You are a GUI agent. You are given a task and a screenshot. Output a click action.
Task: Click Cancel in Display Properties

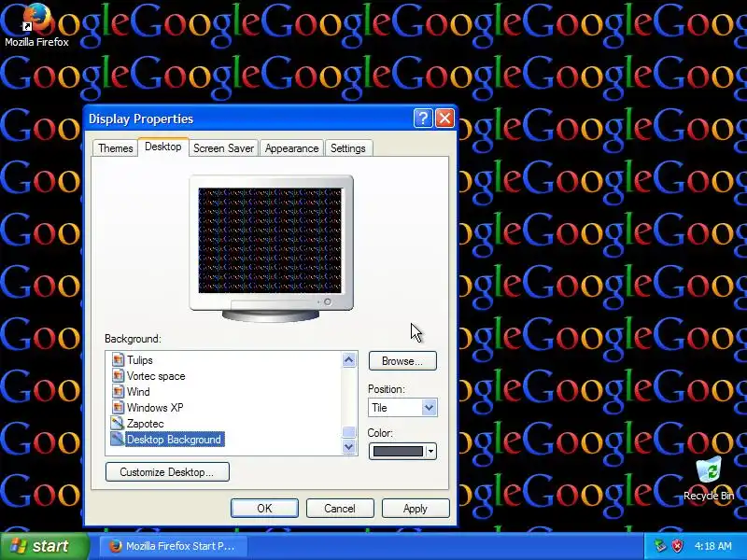[x=340, y=508]
